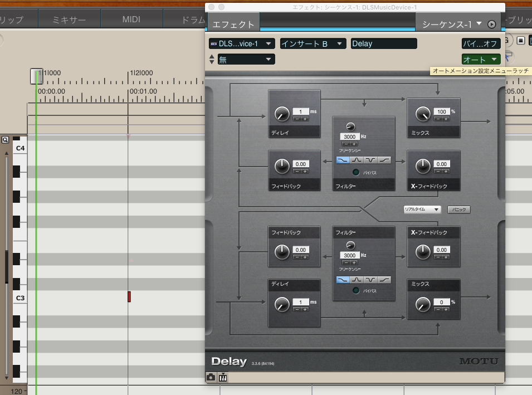The height and width of the screenshot is (395, 532).
Task: Click minus button under upper delay value
Action: tap(297, 119)
